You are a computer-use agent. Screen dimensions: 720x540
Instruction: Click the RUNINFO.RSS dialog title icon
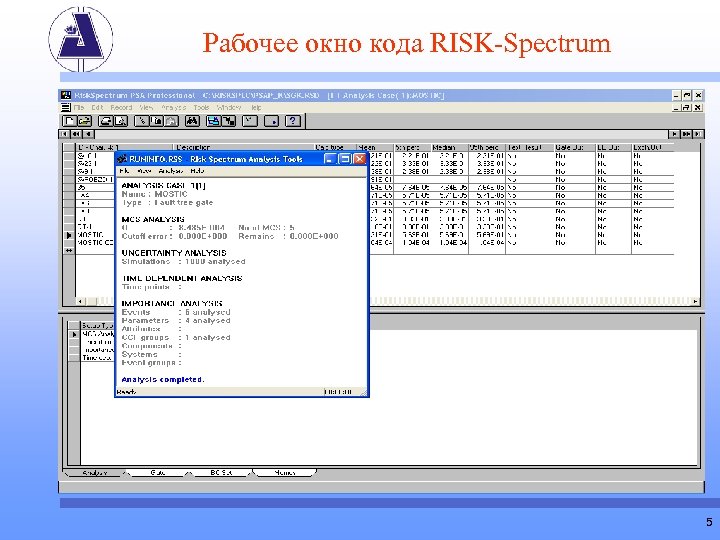pos(122,159)
